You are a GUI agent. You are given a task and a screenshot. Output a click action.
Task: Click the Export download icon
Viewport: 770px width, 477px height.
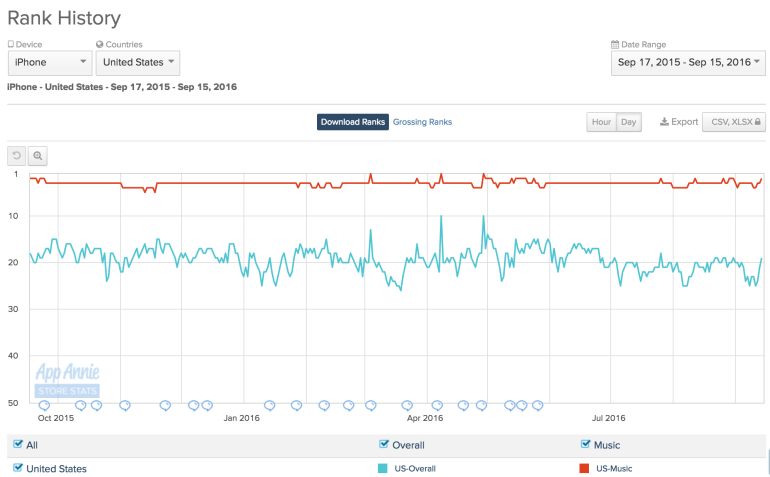pyautogui.click(x=664, y=122)
